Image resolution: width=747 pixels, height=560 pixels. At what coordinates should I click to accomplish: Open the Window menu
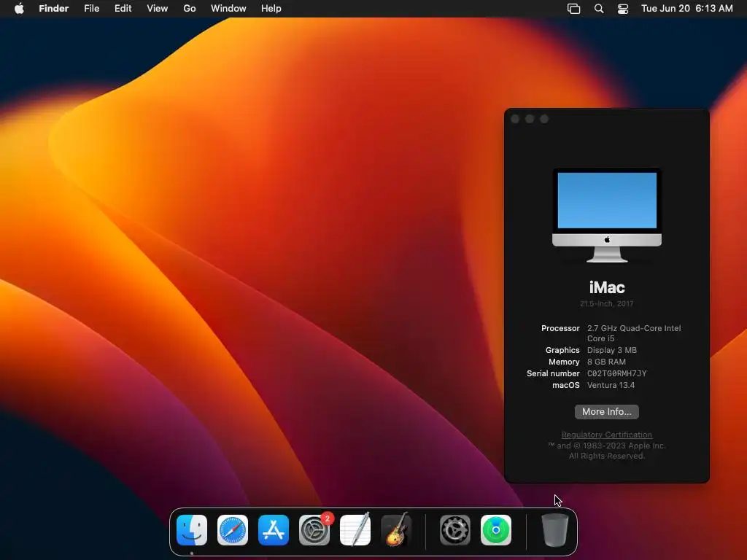click(x=228, y=9)
